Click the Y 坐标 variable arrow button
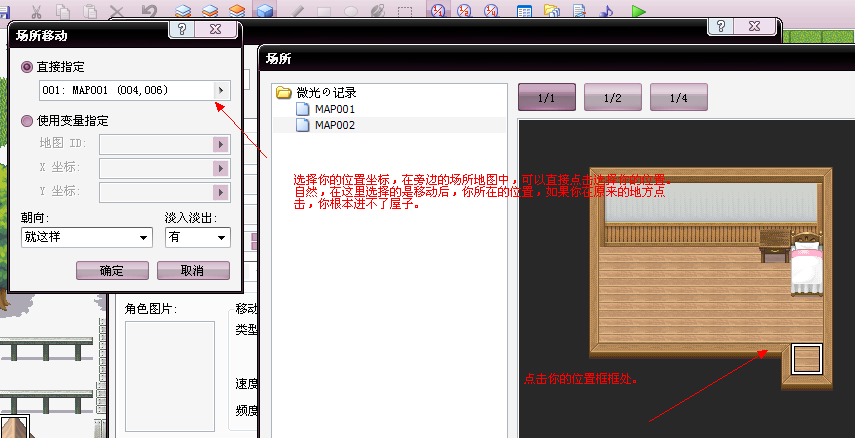 221,193
